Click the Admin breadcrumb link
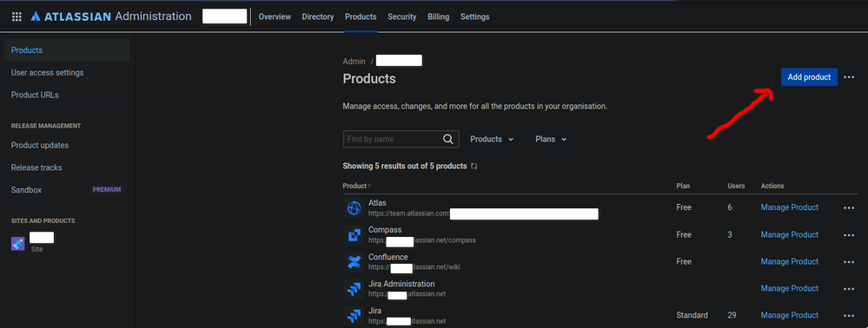868x328 pixels. 354,62
